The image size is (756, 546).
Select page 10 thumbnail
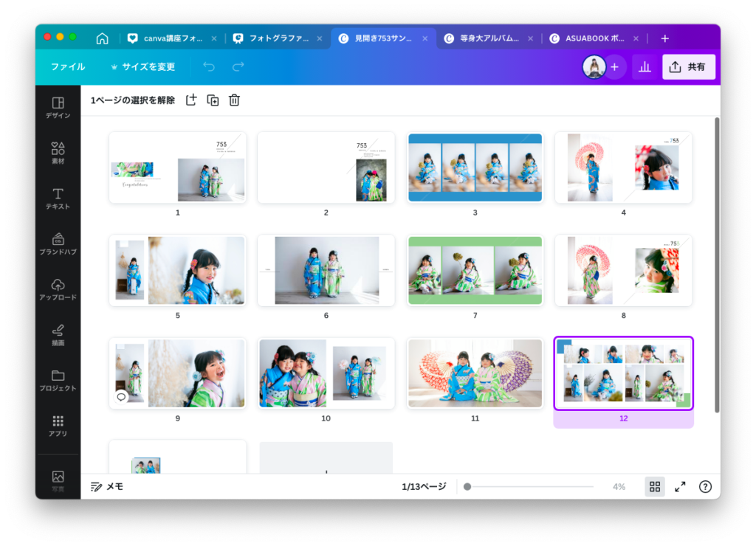coord(326,373)
